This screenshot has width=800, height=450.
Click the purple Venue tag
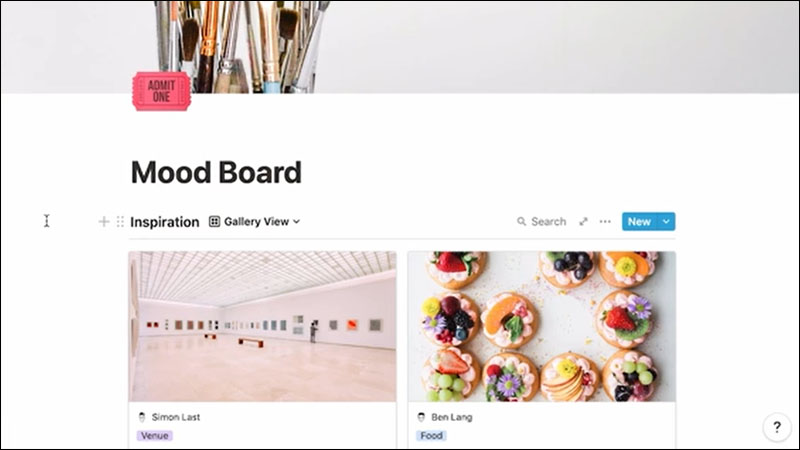click(x=155, y=435)
